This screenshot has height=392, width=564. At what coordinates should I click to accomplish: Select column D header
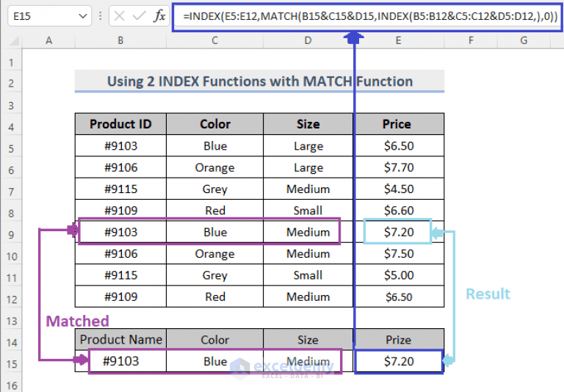coord(308,40)
